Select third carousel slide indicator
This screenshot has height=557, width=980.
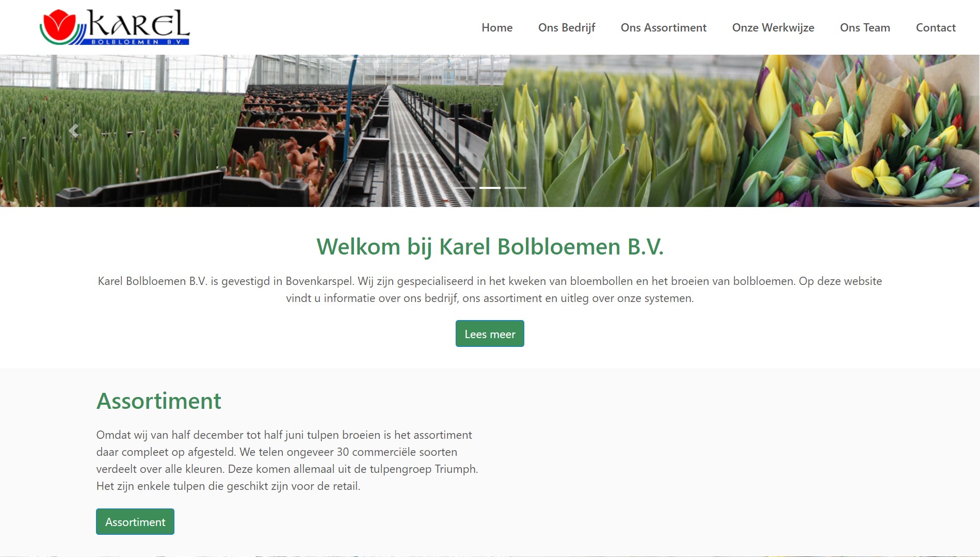tap(516, 188)
